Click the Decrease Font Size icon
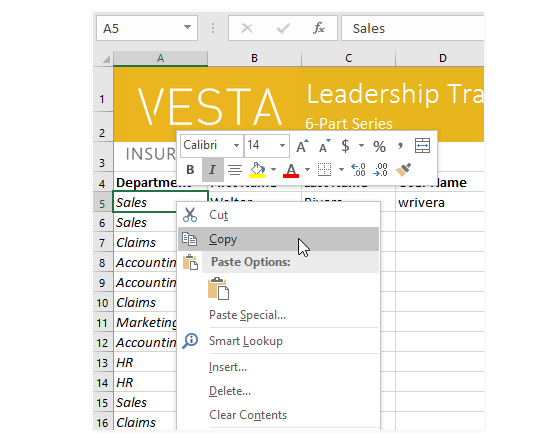Viewport: 556px width, 438px height. 324,146
